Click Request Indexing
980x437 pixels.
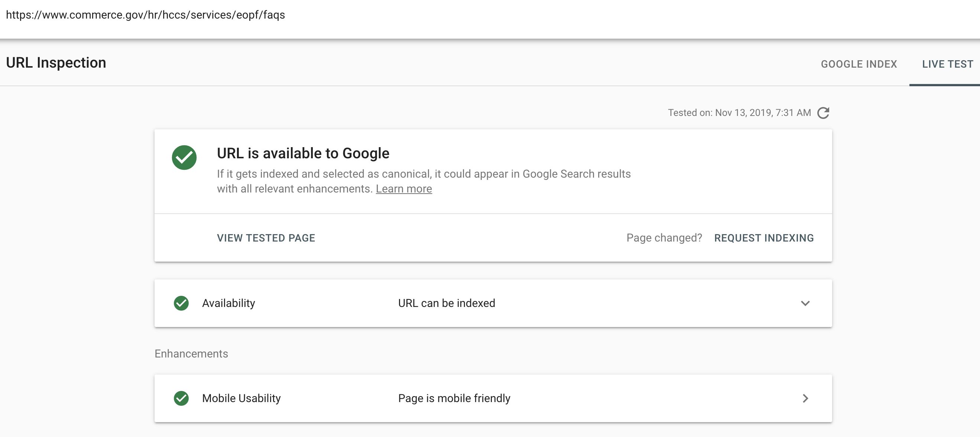point(763,238)
